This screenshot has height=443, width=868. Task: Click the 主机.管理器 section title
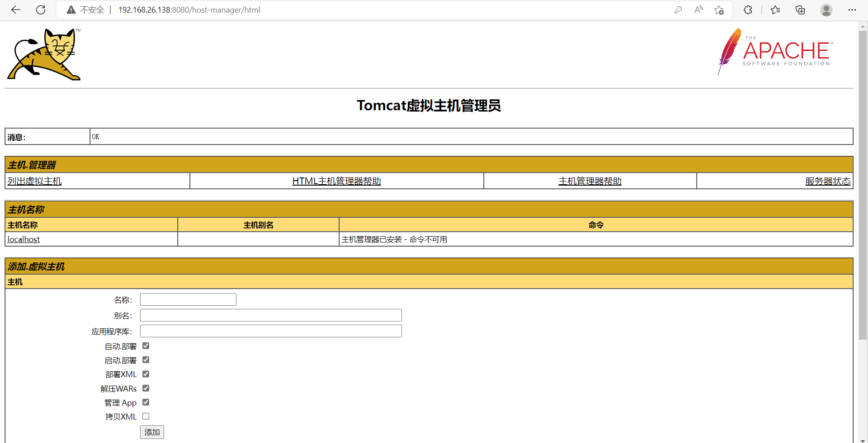click(x=32, y=165)
